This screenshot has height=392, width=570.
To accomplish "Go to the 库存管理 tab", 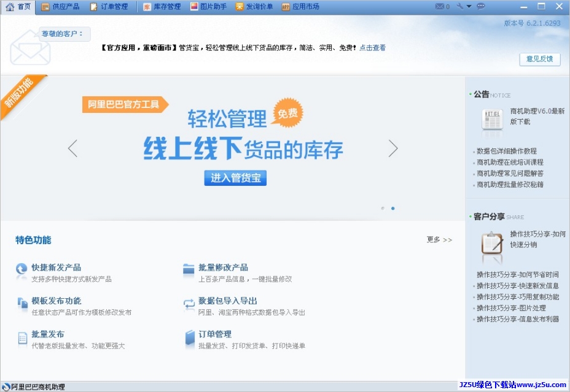I will pos(162,7).
